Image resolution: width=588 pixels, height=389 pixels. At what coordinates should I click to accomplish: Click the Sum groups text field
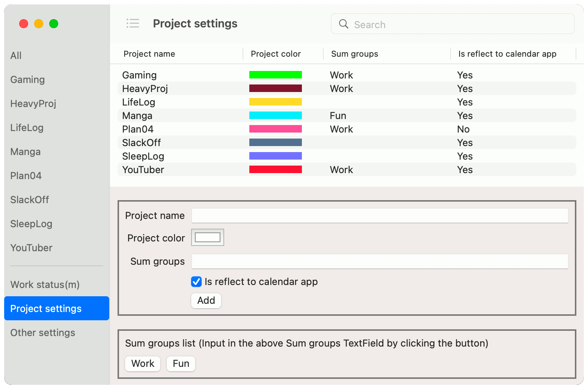(x=380, y=261)
